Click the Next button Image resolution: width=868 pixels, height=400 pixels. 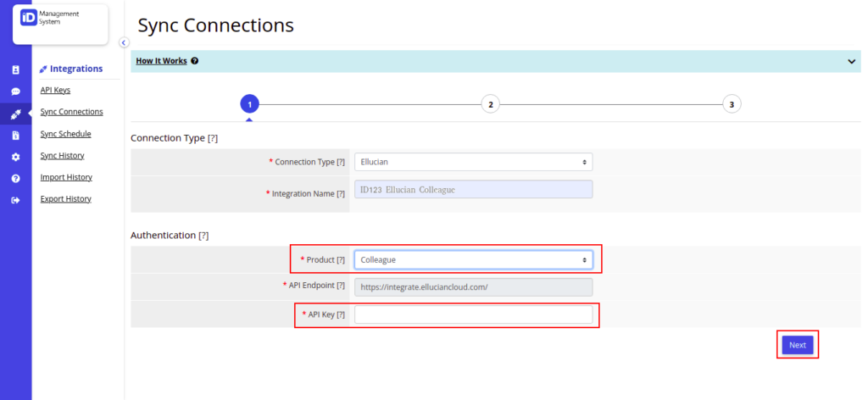798,345
